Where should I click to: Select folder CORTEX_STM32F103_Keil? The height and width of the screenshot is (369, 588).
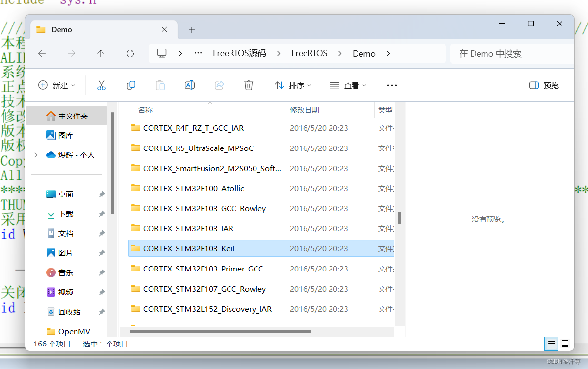(261, 248)
